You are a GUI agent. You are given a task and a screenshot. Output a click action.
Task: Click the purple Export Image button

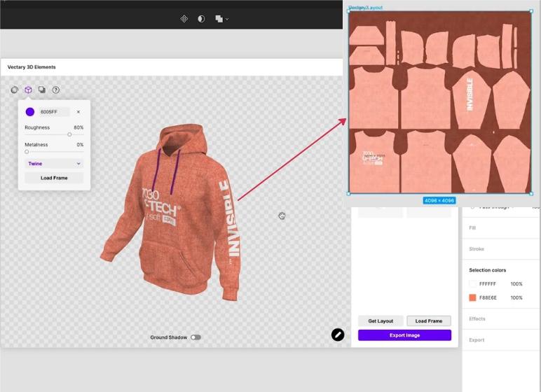(404, 335)
